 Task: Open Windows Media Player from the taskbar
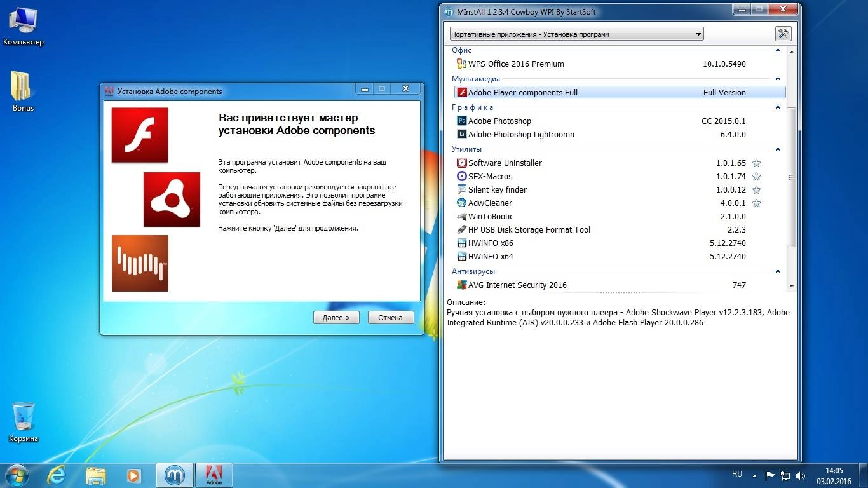click(x=133, y=475)
